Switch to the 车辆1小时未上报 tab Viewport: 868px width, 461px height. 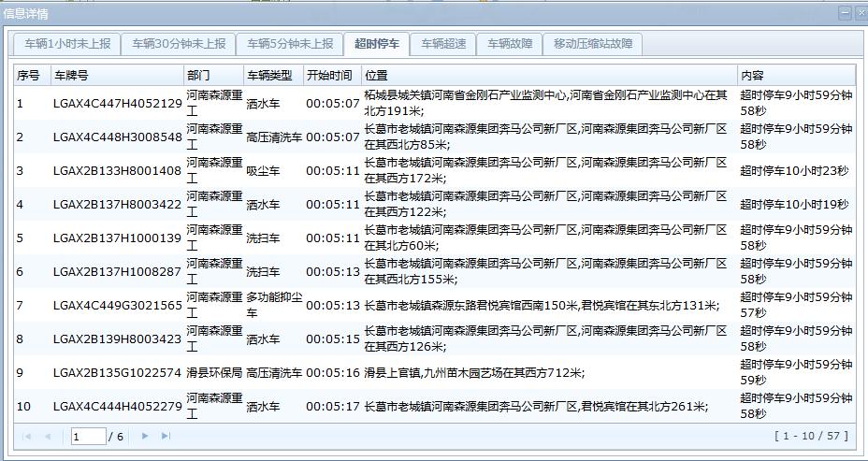pyautogui.click(x=67, y=44)
